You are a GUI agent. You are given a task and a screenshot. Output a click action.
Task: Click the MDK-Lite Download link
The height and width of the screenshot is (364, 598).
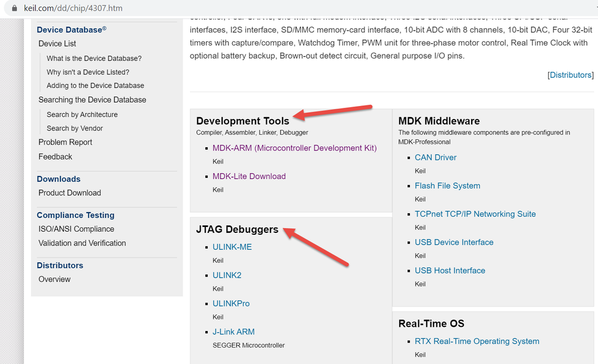click(249, 176)
